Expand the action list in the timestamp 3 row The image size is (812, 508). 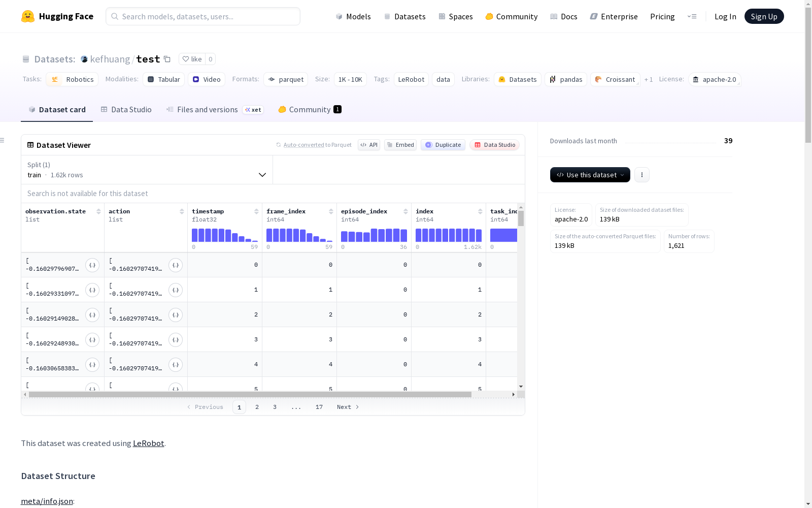pyautogui.click(x=176, y=340)
